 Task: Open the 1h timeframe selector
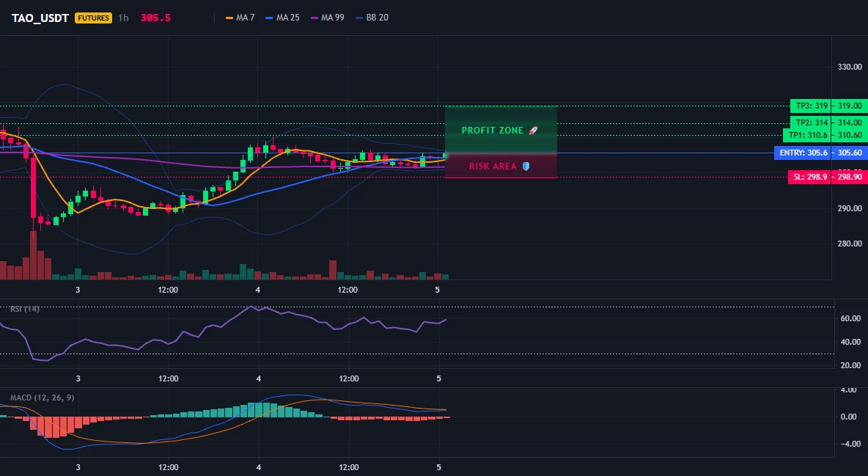point(123,18)
